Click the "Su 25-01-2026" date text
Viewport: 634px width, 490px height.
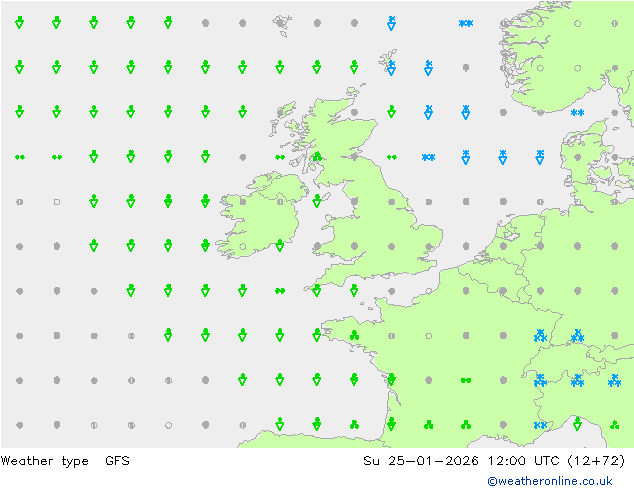coord(421,460)
